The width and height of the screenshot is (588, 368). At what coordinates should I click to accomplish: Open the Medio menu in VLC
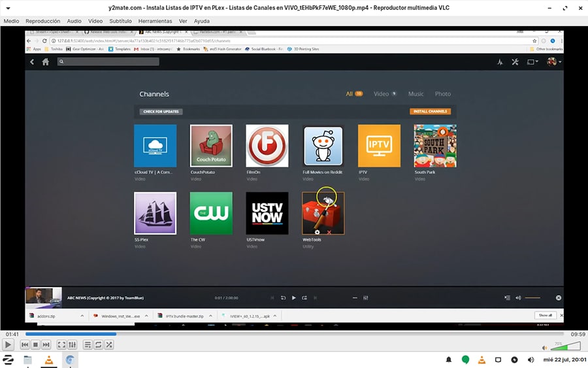11,21
